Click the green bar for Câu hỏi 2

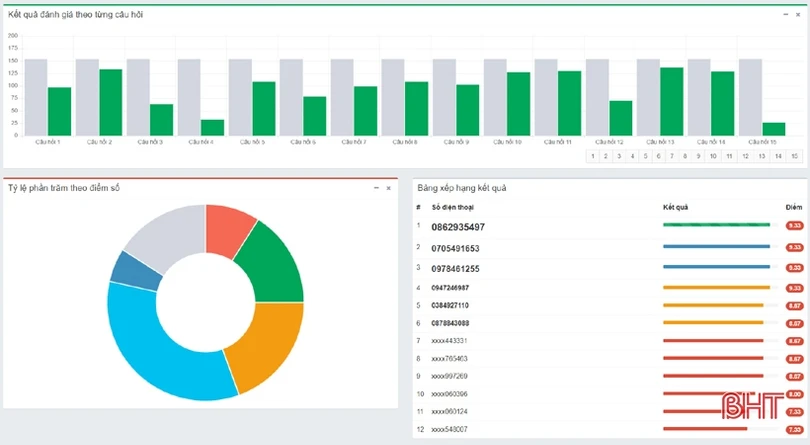110,102
